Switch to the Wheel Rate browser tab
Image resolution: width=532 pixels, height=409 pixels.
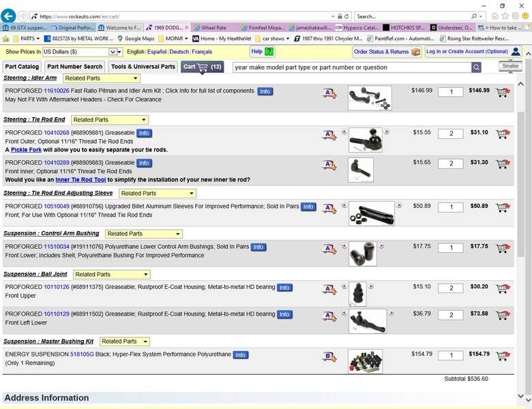coord(213,27)
